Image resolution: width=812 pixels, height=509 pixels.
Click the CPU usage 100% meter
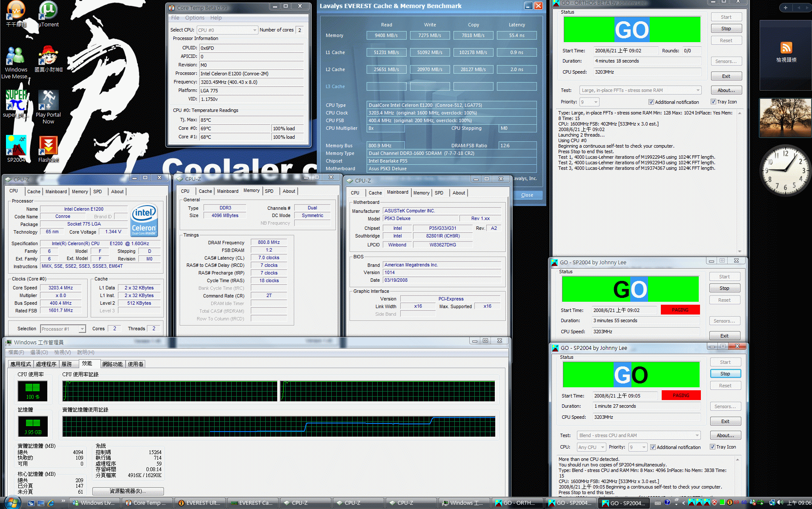tap(32, 391)
